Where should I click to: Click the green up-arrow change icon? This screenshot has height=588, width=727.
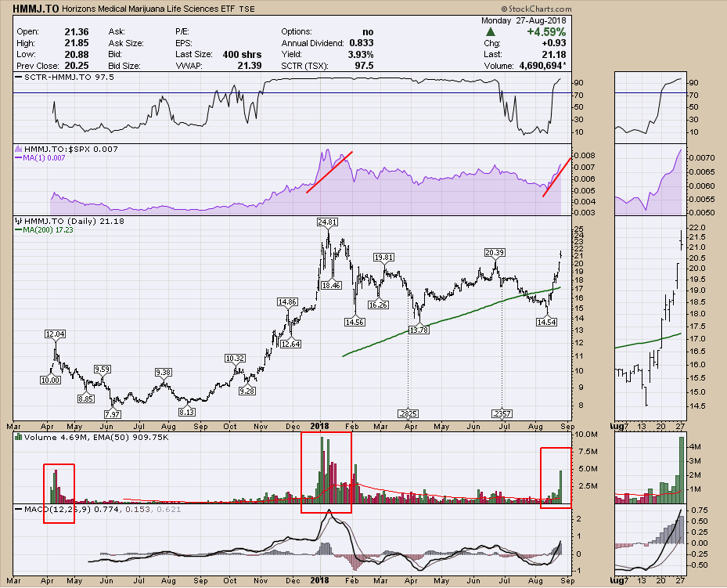click(x=491, y=32)
